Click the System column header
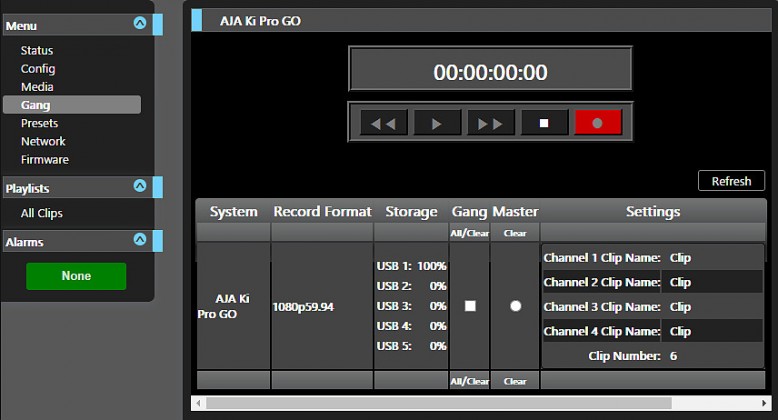The image size is (778, 420). [233, 211]
